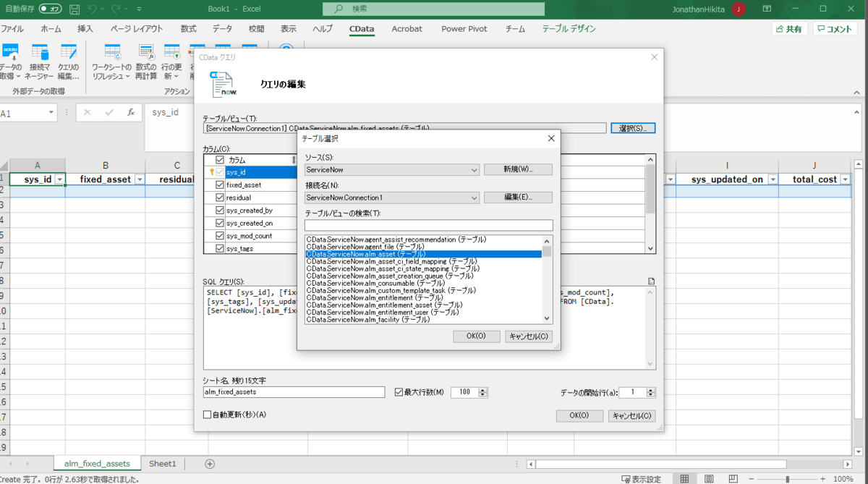Click the 編集(E)... button next to connection name
868x484 pixels.
(x=518, y=198)
